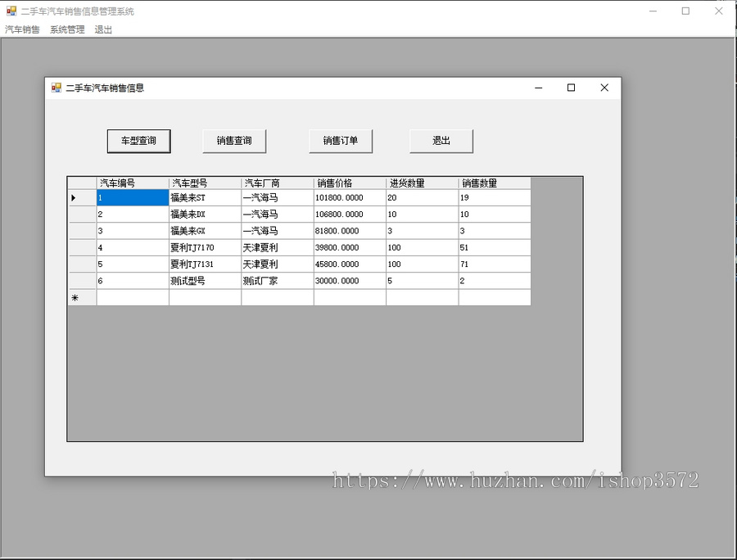This screenshot has width=737, height=560.
Task: Select the stock quantity cell 5 in the 测试型号 row
Action: click(422, 281)
